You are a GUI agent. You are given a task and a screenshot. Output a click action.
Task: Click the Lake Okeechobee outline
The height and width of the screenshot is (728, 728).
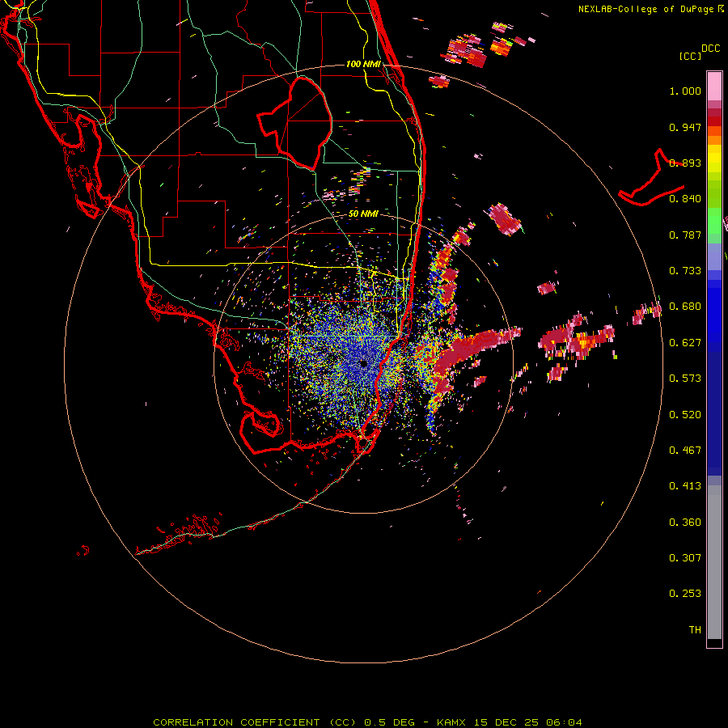(x=295, y=123)
